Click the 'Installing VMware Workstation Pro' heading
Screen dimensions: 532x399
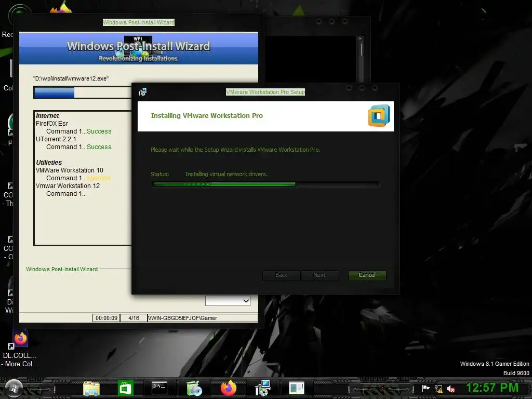pos(207,116)
